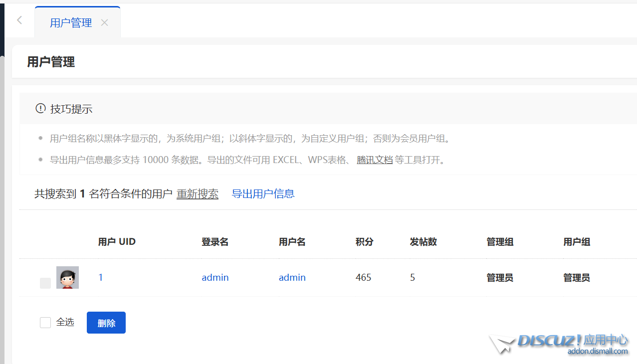Click the info icon beside 技巧提示
This screenshot has width=637, height=364.
[40, 109]
